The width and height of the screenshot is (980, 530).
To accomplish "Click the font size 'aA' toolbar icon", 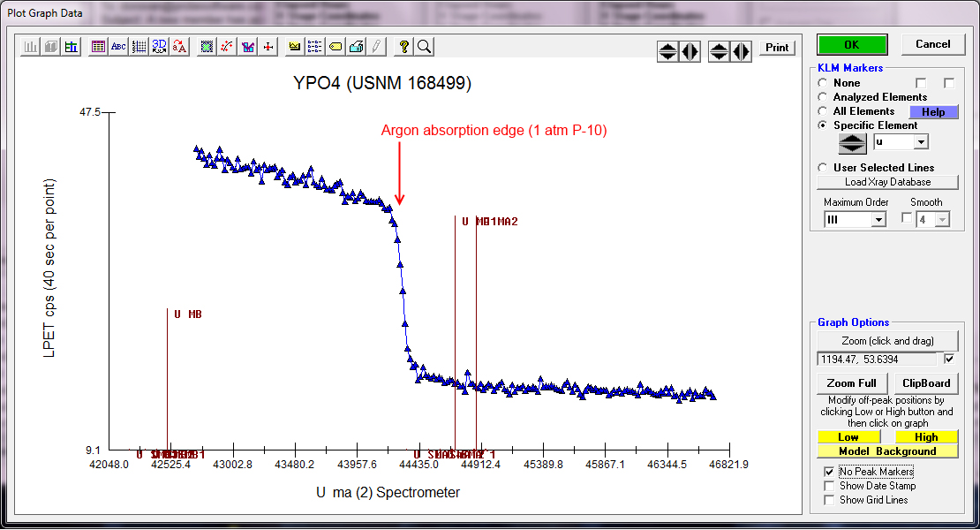I will tap(180, 47).
